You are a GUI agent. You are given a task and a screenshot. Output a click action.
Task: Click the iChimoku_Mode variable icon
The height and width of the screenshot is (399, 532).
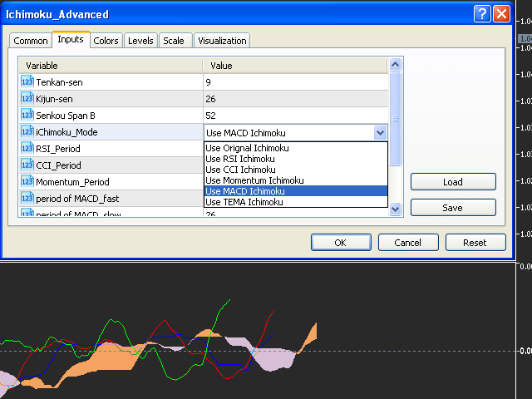tap(27, 131)
